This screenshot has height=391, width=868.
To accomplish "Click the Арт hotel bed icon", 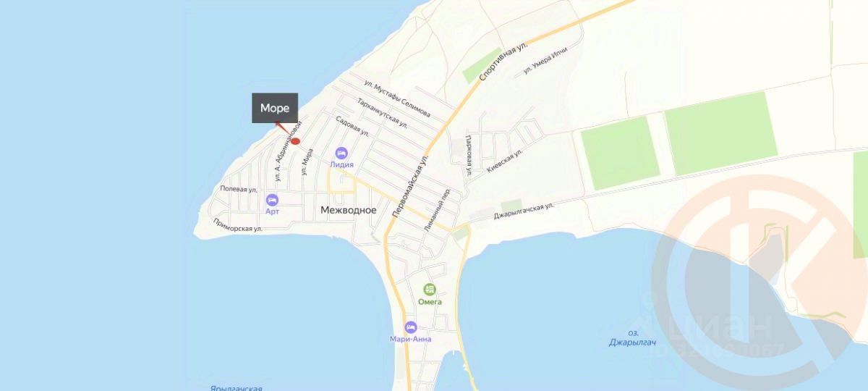I will point(272,199).
